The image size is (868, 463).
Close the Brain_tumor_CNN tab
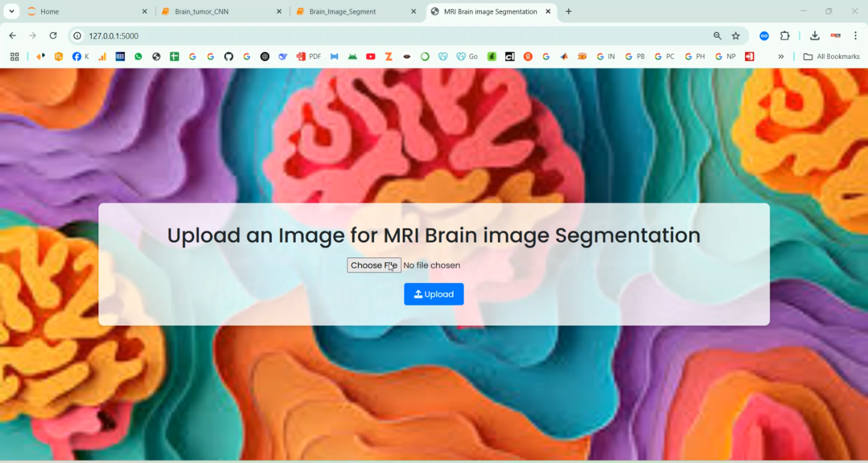tap(279, 12)
